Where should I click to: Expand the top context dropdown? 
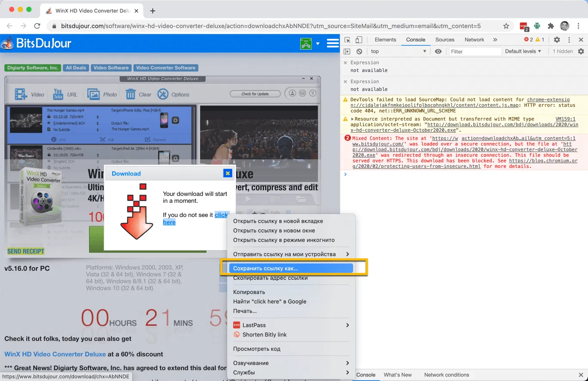point(398,51)
